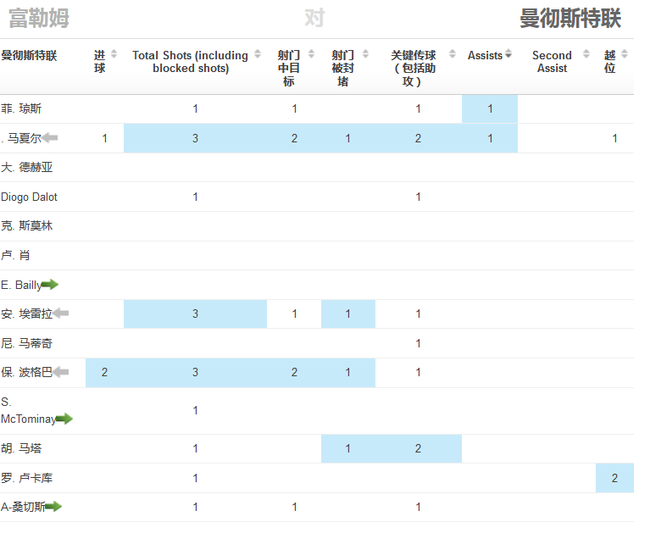650x533 pixels.
Task: Click substituted-off arrow next to 马夏尔
Action: (x=50, y=138)
